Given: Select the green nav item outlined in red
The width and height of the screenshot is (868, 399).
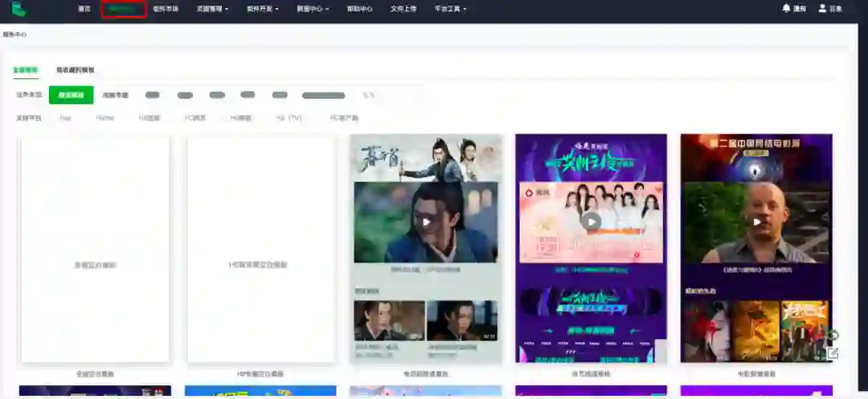Looking at the screenshot, I should coord(124,9).
